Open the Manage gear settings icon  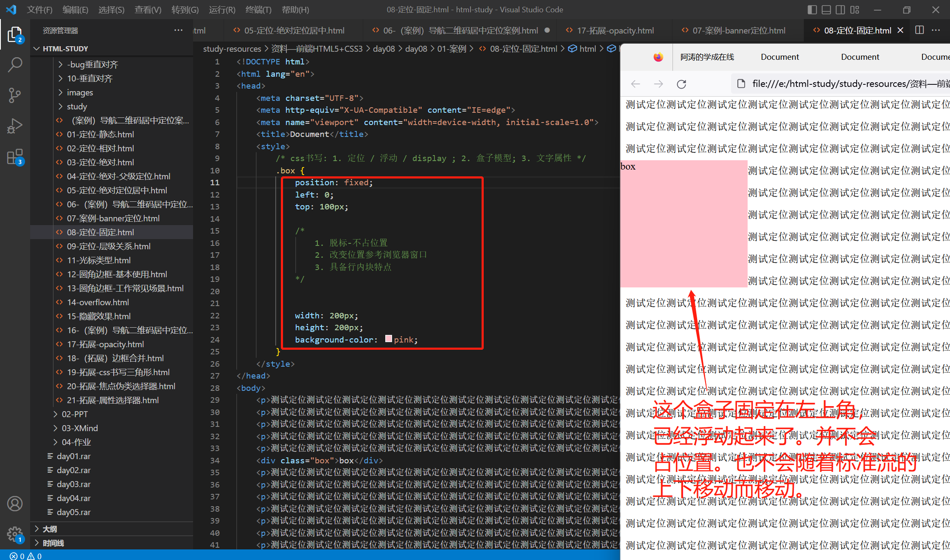pos(15,534)
